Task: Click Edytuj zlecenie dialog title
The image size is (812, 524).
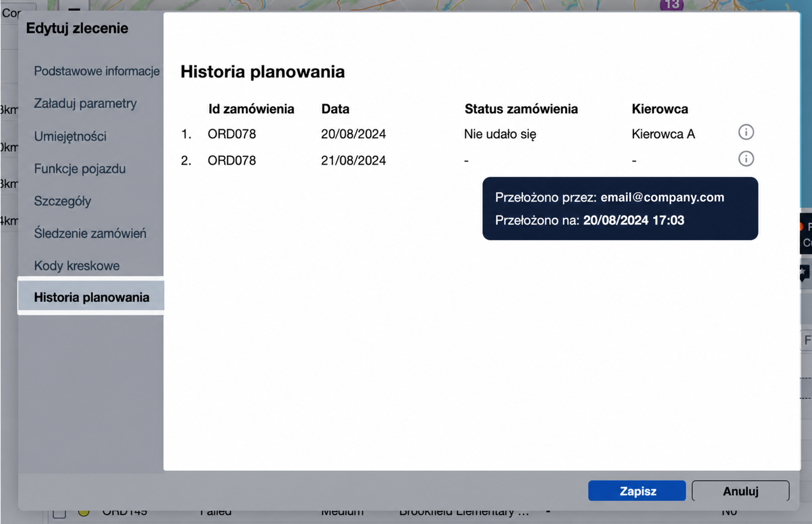Action: [x=77, y=28]
